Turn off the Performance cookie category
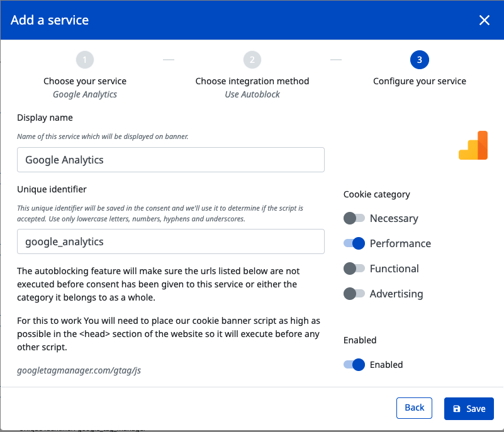The width and height of the screenshot is (504, 432). (x=354, y=243)
